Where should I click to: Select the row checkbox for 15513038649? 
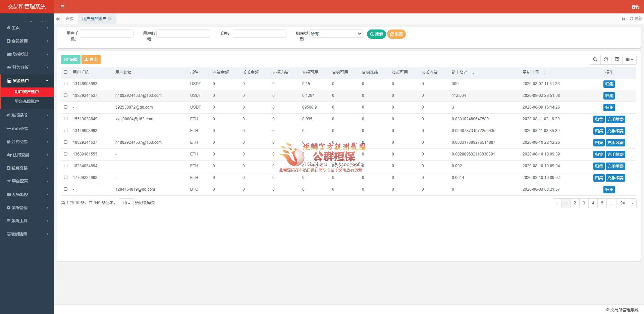click(x=66, y=119)
